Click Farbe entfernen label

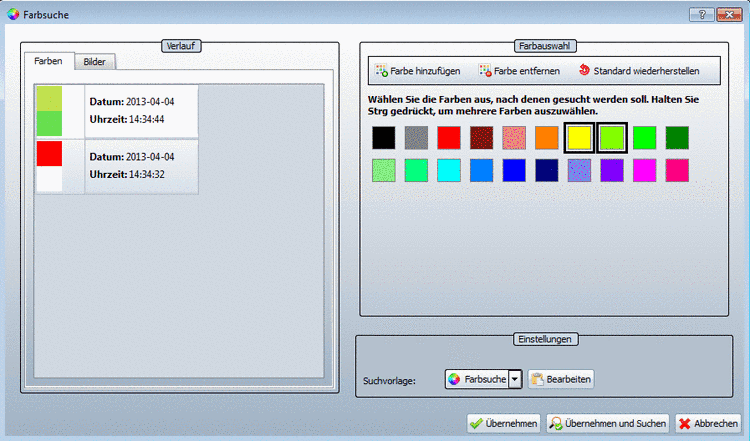click(527, 71)
